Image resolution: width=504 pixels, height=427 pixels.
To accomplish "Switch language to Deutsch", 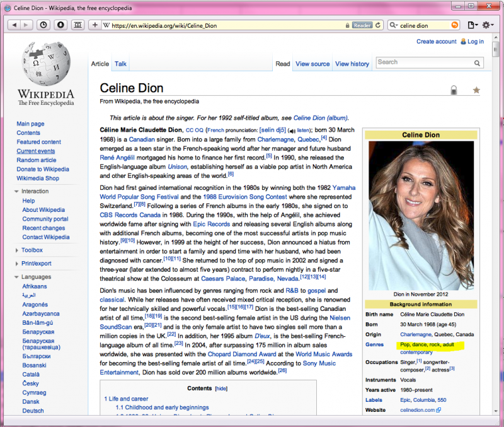I will (x=33, y=411).
